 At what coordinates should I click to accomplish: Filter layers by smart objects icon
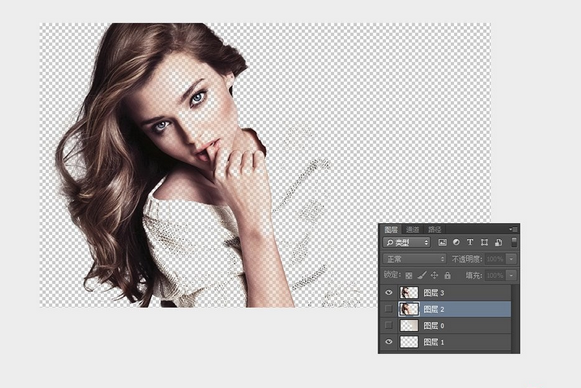tap(498, 242)
